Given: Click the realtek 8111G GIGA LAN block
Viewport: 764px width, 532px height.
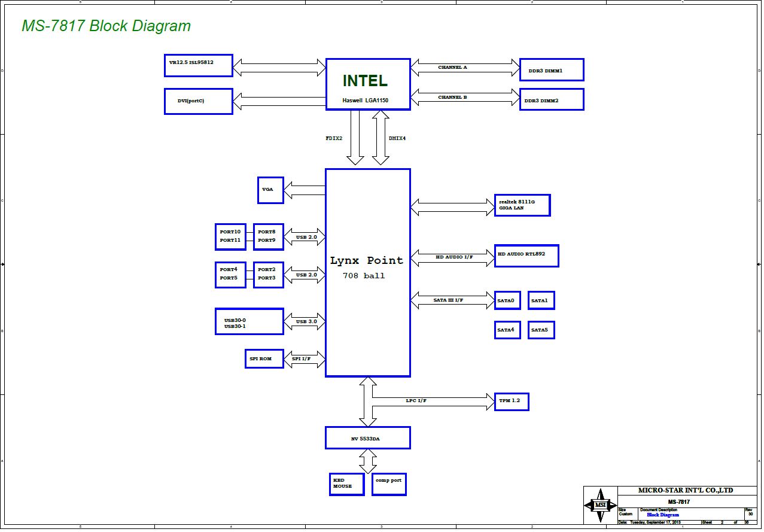Looking at the screenshot, I should [522, 205].
